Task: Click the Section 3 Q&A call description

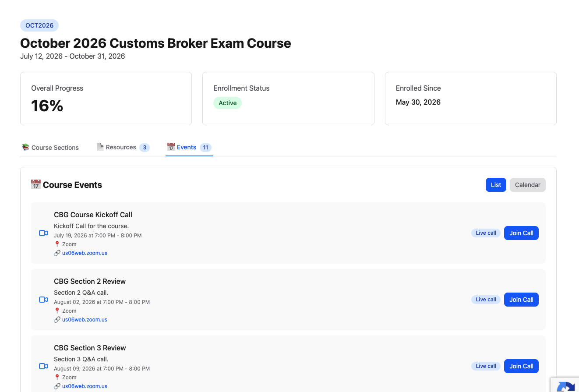Action: 81,359
